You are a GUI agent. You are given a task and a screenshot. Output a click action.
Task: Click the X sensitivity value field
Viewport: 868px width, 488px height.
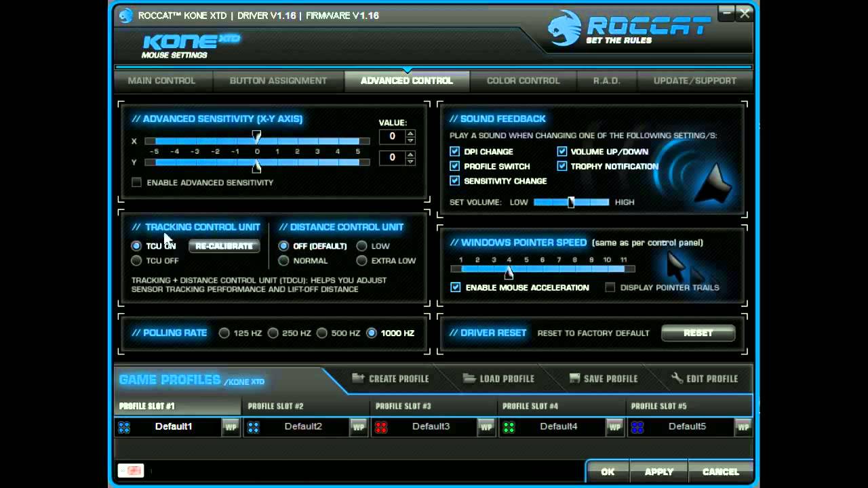point(393,136)
